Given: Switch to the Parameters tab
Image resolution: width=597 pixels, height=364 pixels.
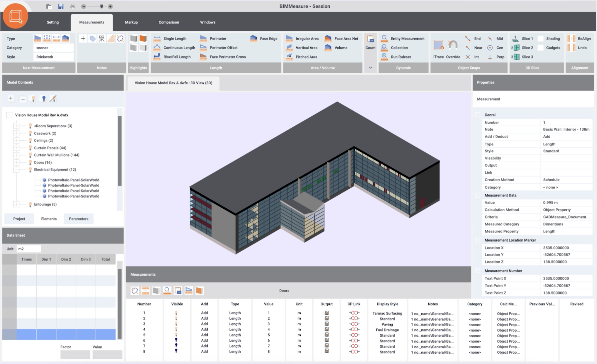Looking at the screenshot, I should (78, 219).
